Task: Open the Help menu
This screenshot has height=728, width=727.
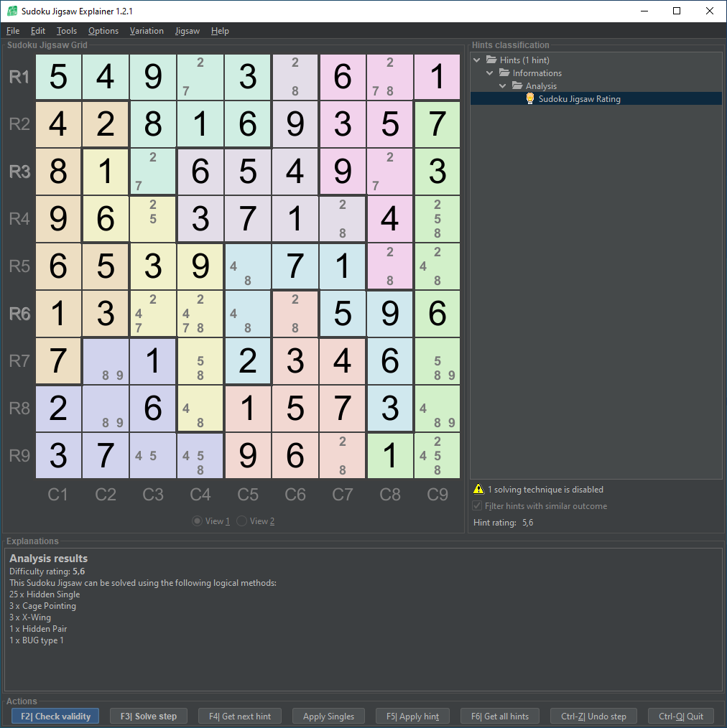Action: tap(220, 31)
